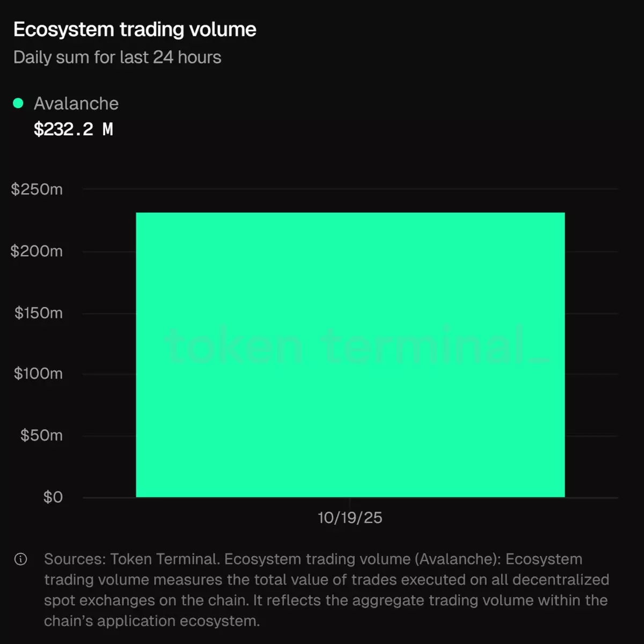Viewport: 644px width, 644px height.
Task: Click the 10/19/25 date label
Action: pyautogui.click(x=350, y=518)
